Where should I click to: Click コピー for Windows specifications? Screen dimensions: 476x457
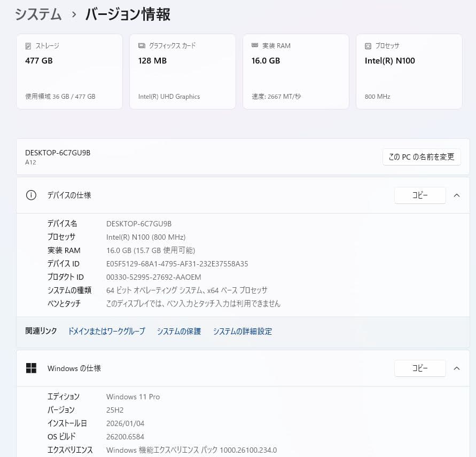420,368
